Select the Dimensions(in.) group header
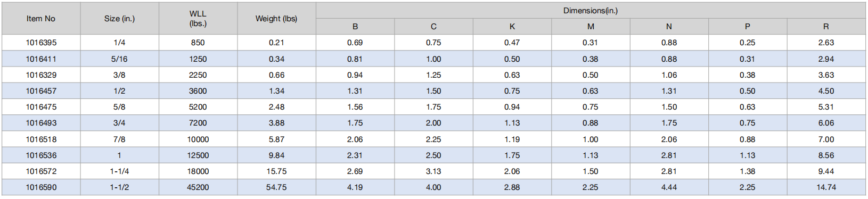The height and width of the screenshot is (199, 868). tap(591, 11)
